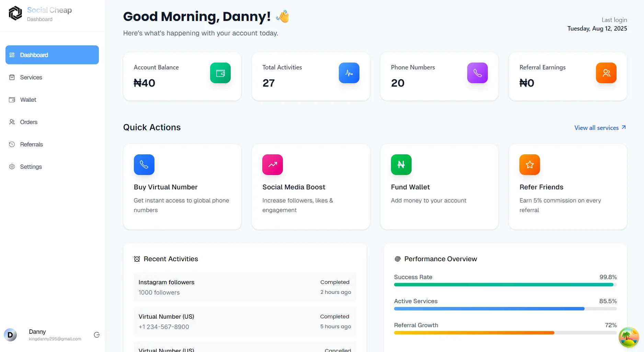Image resolution: width=644 pixels, height=352 pixels.
Task: Click the green Naira icon for Fund Wallet
Action: point(401,165)
